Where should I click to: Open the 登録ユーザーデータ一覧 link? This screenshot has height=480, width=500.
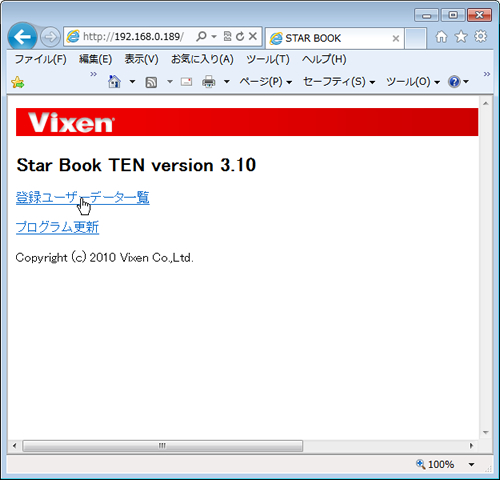coord(83,198)
